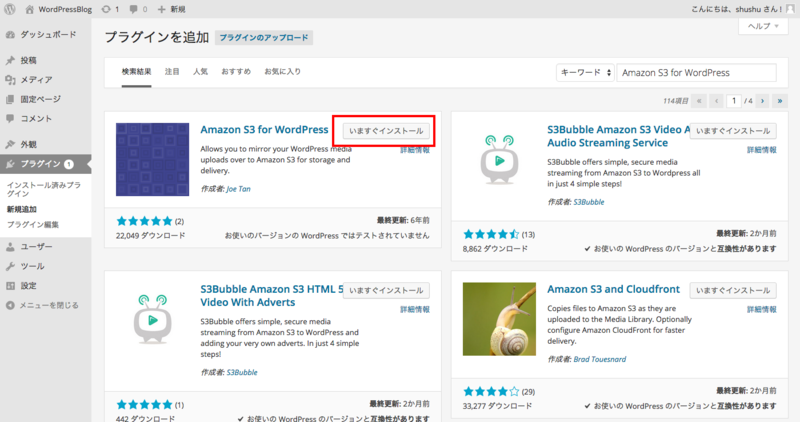Click the user avatar in admin bar
Viewport: 800px width, 422px height.
pyautogui.click(x=790, y=9)
